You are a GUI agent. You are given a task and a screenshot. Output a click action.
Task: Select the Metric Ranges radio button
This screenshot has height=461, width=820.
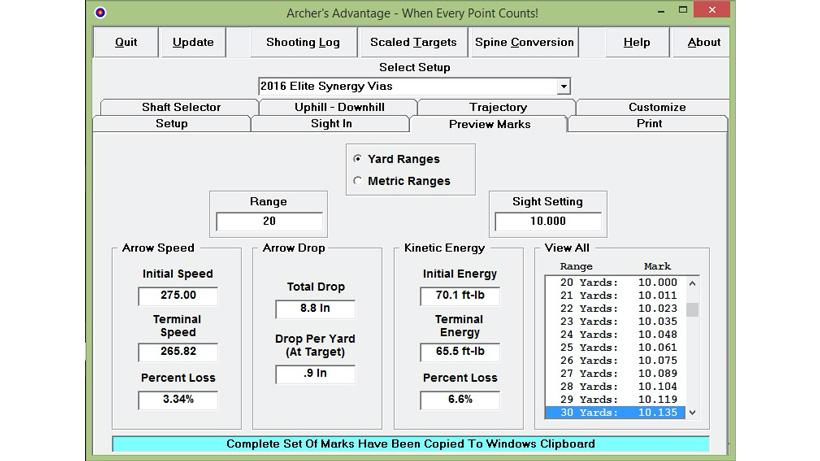click(358, 181)
